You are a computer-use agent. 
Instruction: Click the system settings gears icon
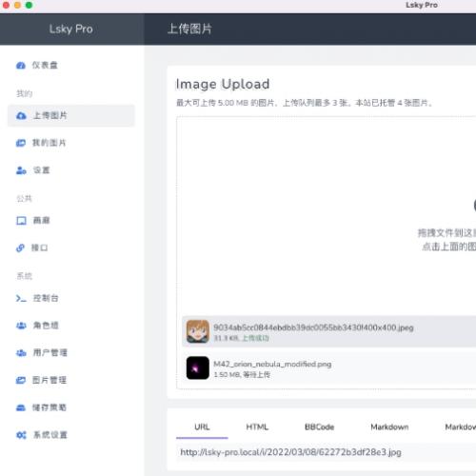pyautogui.click(x=21, y=435)
